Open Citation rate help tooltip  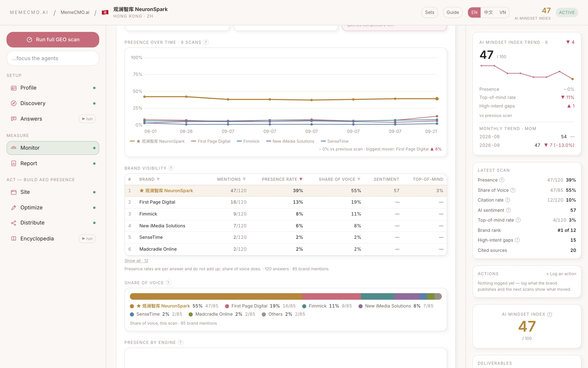pyautogui.click(x=508, y=200)
